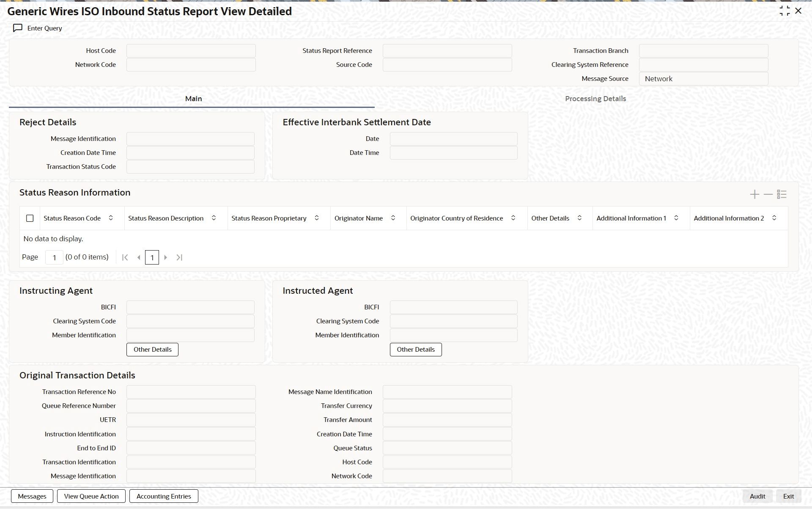Click the Status Report Reference input field
812x510 pixels.
[x=447, y=51]
